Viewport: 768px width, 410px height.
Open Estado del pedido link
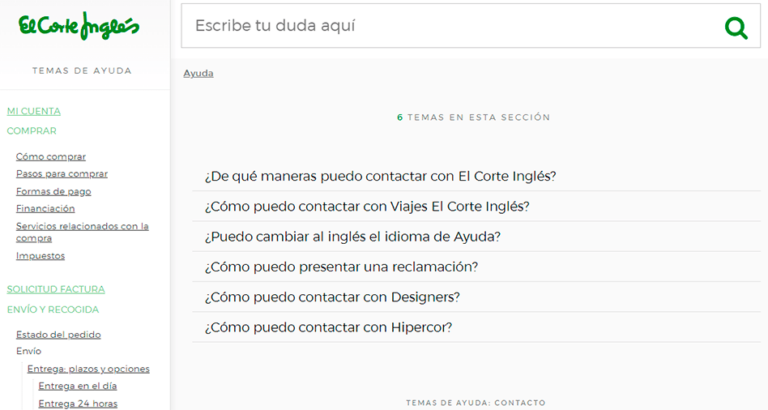pyautogui.click(x=59, y=335)
